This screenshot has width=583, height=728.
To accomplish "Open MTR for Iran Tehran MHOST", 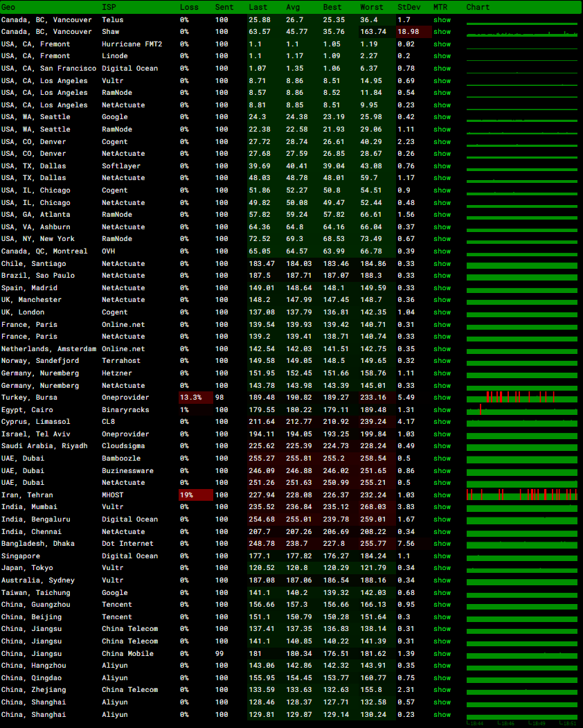I will (442, 495).
